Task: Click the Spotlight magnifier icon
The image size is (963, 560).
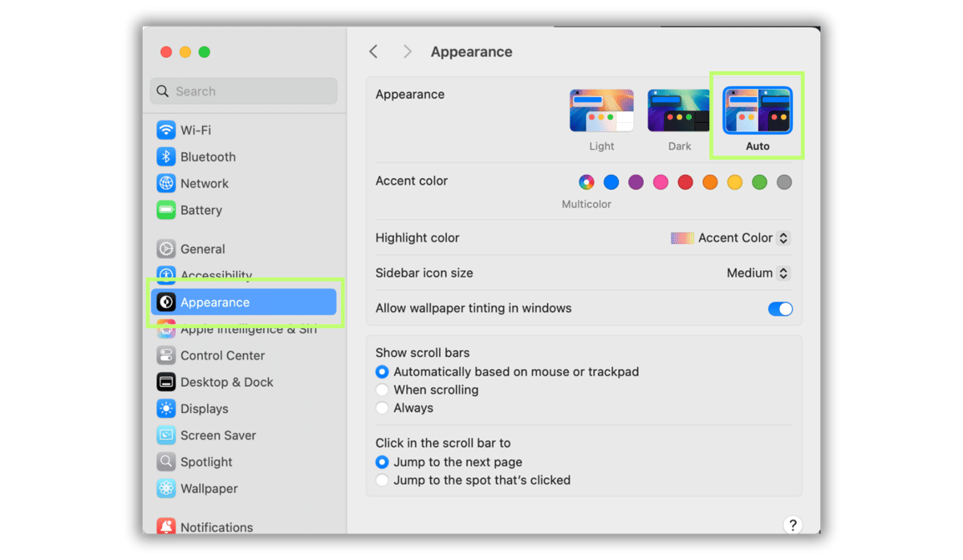Action: [x=166, y=461]
